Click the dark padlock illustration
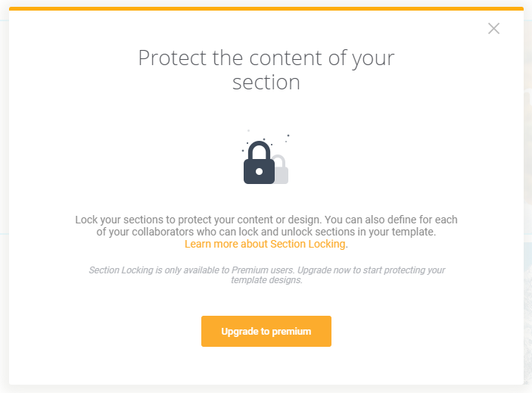Screen dimensions: 532x393 tap(259, 163)
